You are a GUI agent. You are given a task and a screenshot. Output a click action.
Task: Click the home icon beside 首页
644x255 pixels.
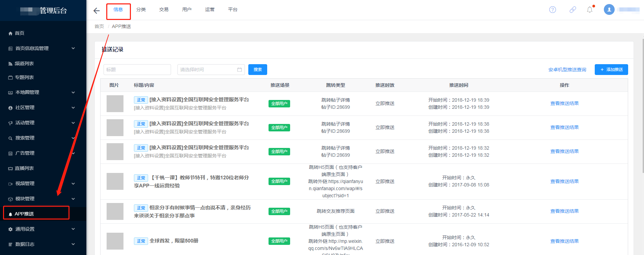(10, 33)
